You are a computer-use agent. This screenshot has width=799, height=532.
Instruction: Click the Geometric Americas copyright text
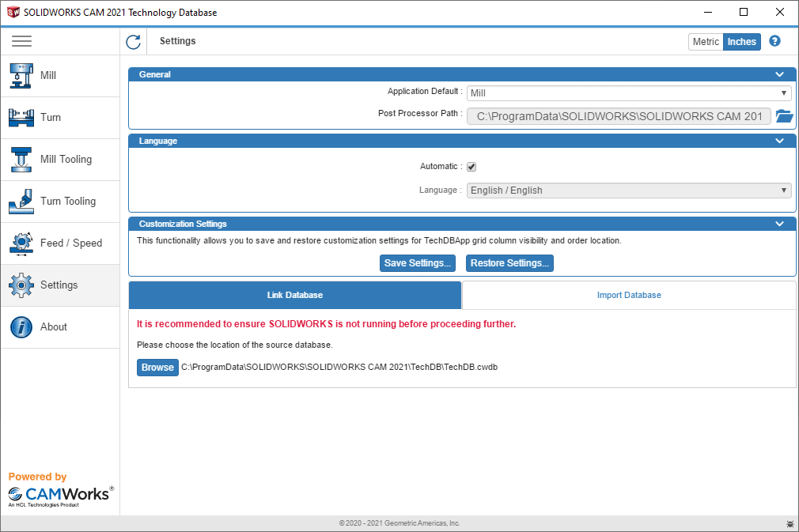coord(399,523)
